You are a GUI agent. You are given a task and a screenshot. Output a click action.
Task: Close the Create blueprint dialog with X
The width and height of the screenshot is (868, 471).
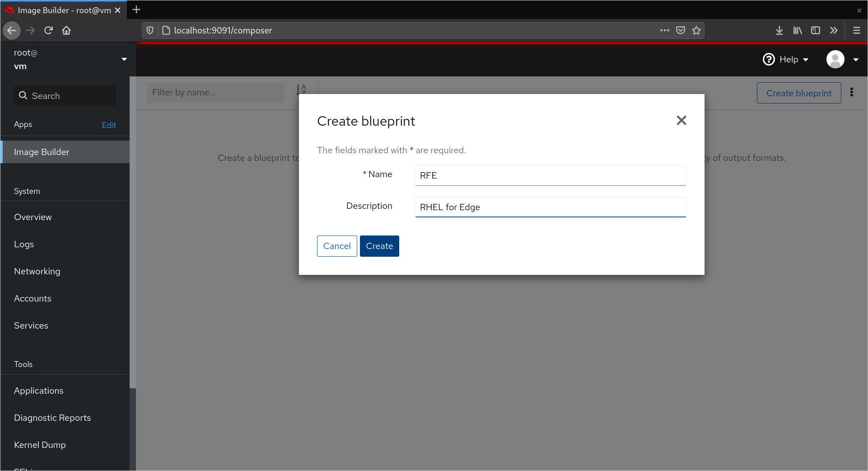[x=681, y=120]
